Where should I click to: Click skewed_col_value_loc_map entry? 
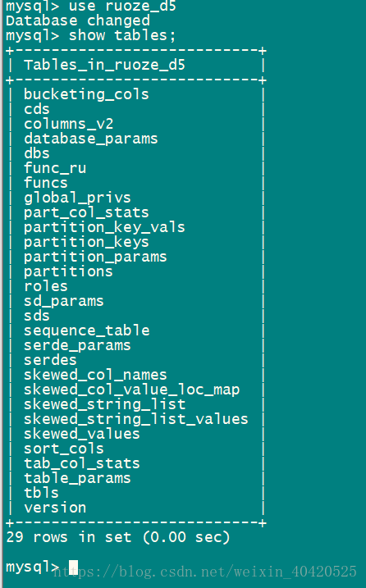coord(132,390)
